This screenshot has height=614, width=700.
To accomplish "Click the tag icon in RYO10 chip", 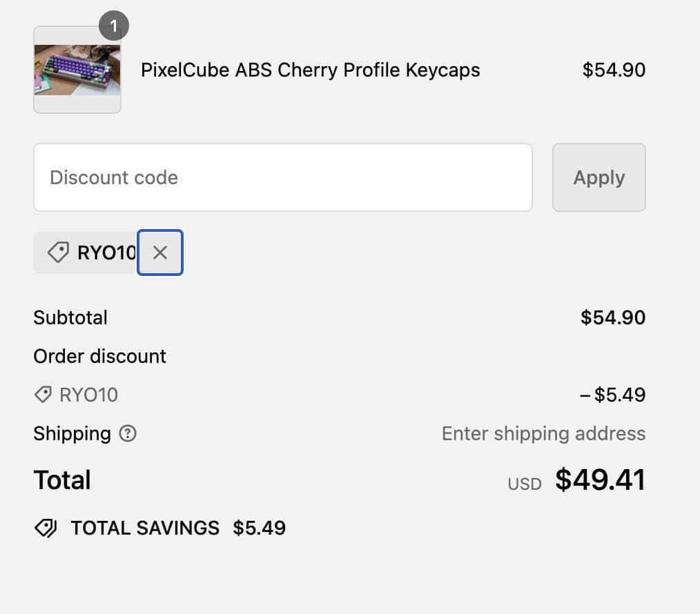I will pyautogui.click(x=58, y=252).
